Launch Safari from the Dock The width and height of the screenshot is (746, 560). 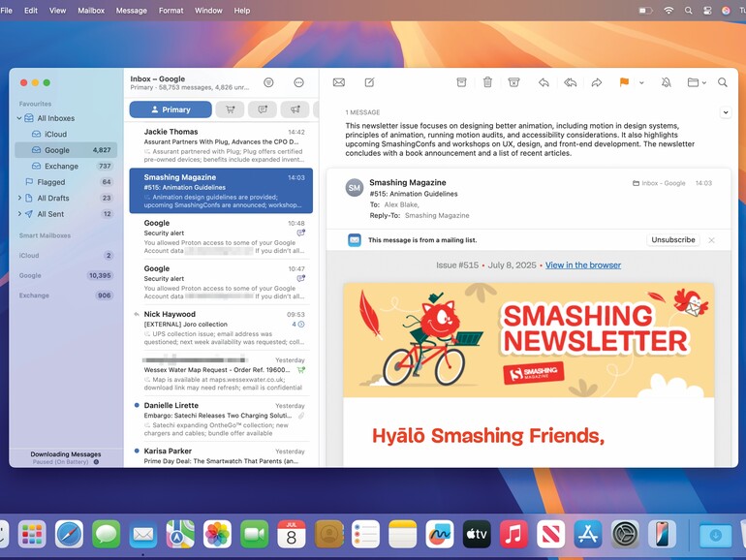pos(69,534)
